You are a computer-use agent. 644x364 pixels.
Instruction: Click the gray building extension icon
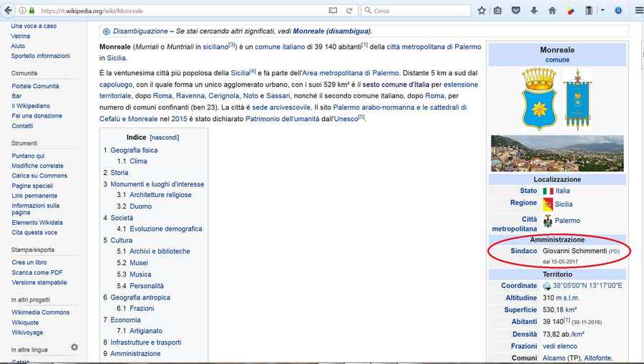click(x=589, y=11)
